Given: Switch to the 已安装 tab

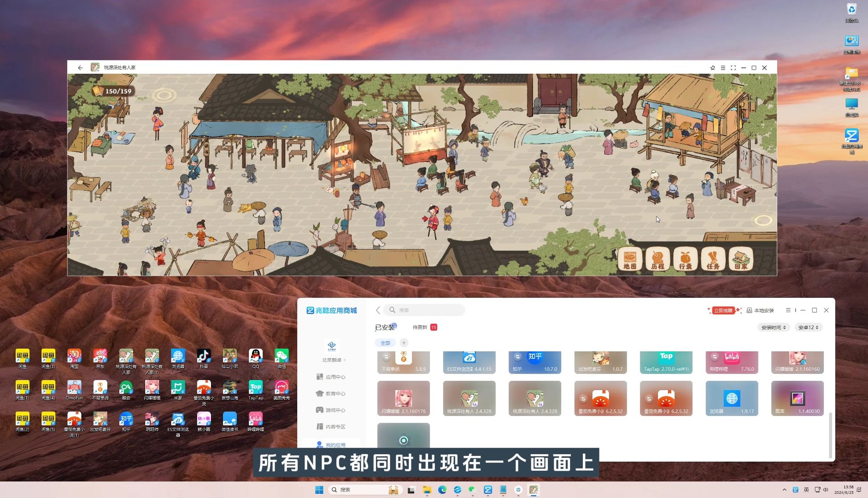Looking at the screenshot, I should [x=385, y=327].
